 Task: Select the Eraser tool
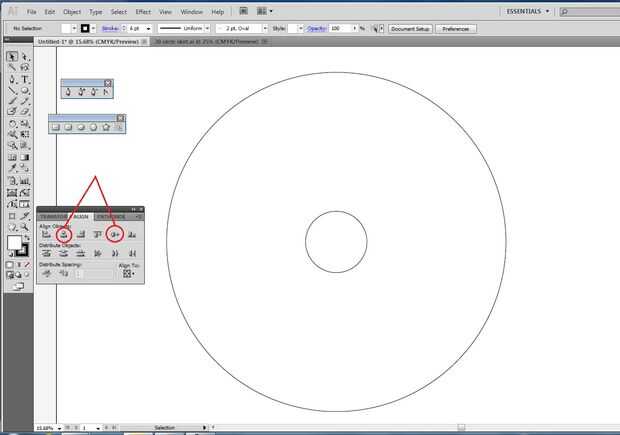[25, 112]
